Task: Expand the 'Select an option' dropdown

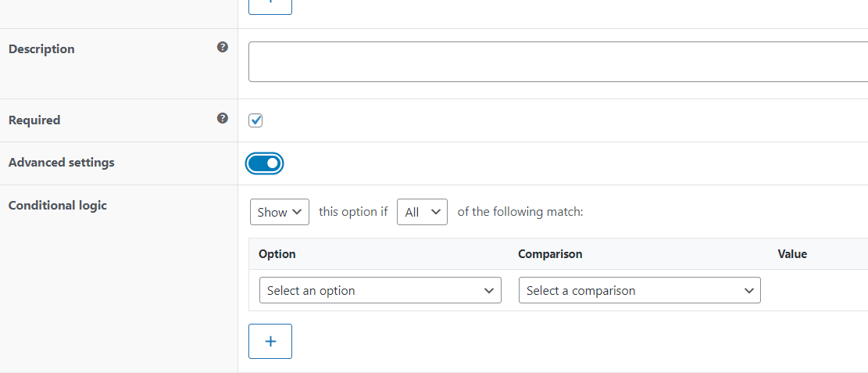Action: 380,290
